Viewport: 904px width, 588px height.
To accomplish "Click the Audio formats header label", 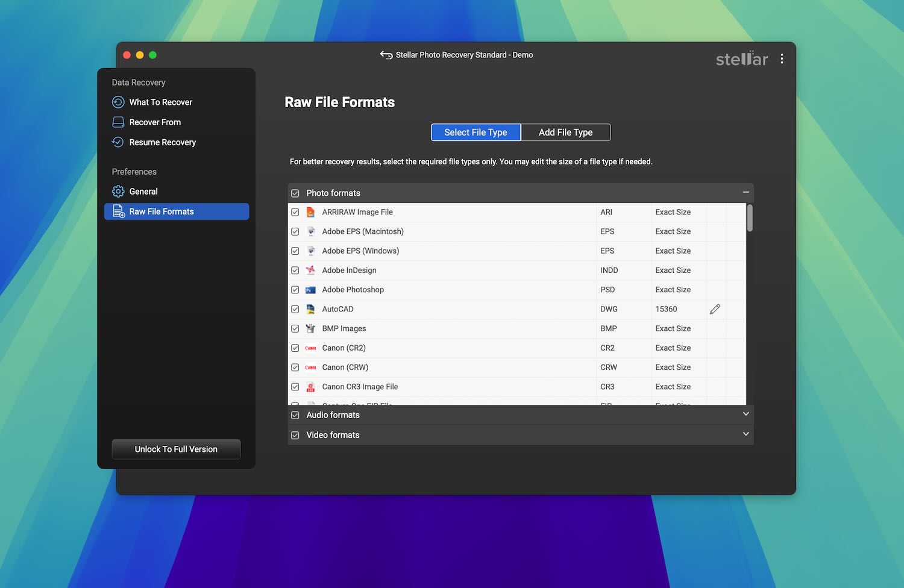I will (x=333, y=415).
